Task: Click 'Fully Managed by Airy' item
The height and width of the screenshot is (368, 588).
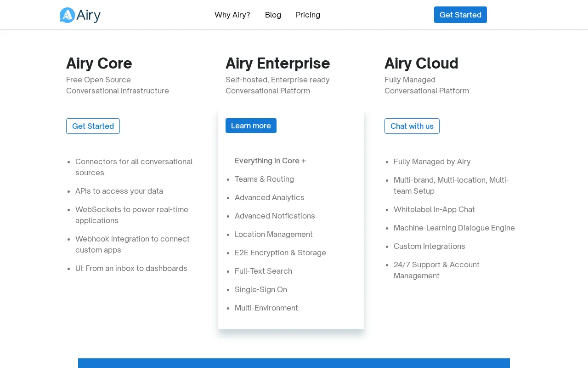Action: click(432, 161)
